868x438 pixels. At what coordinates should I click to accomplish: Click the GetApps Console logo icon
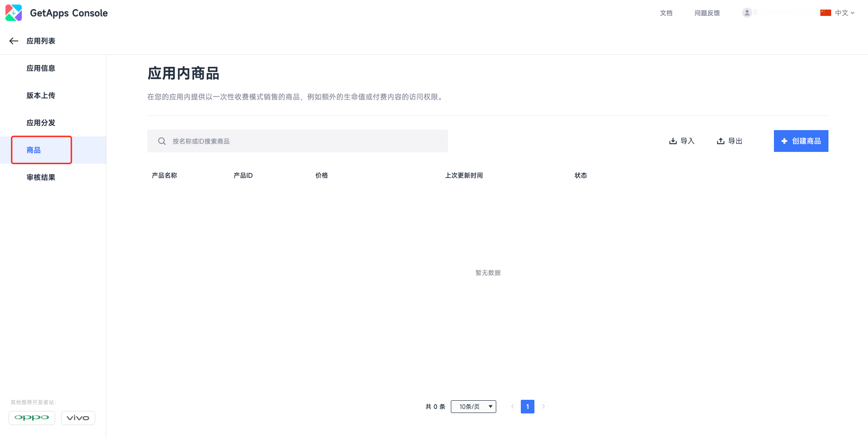click(x=14, y=13)
